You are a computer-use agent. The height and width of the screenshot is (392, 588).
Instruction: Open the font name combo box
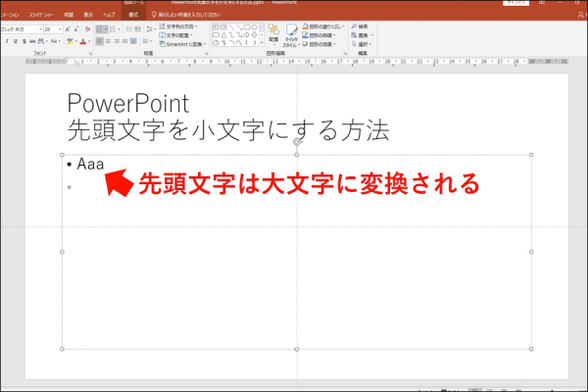click(21, 29)
